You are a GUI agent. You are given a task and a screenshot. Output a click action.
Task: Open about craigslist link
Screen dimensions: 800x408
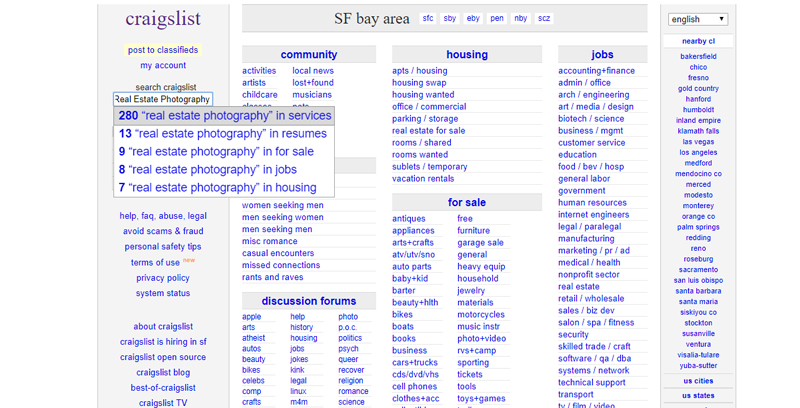click(x=163, y=326)
